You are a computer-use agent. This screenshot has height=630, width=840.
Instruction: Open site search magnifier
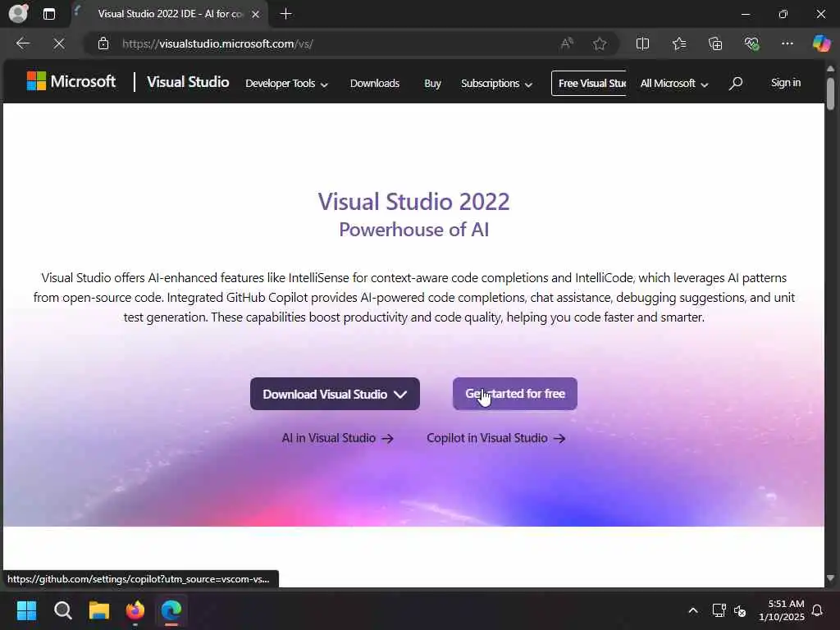coord(736,83)
